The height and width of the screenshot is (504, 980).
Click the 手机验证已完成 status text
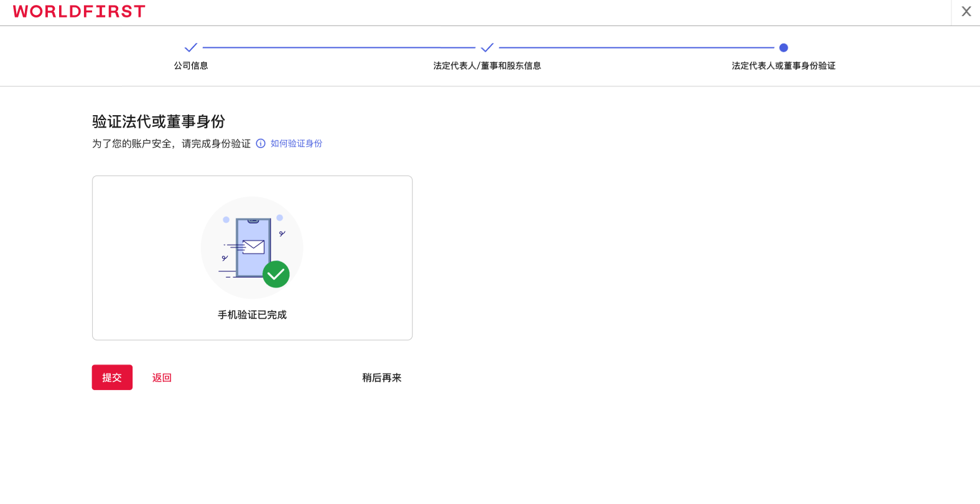pos(252,315)
